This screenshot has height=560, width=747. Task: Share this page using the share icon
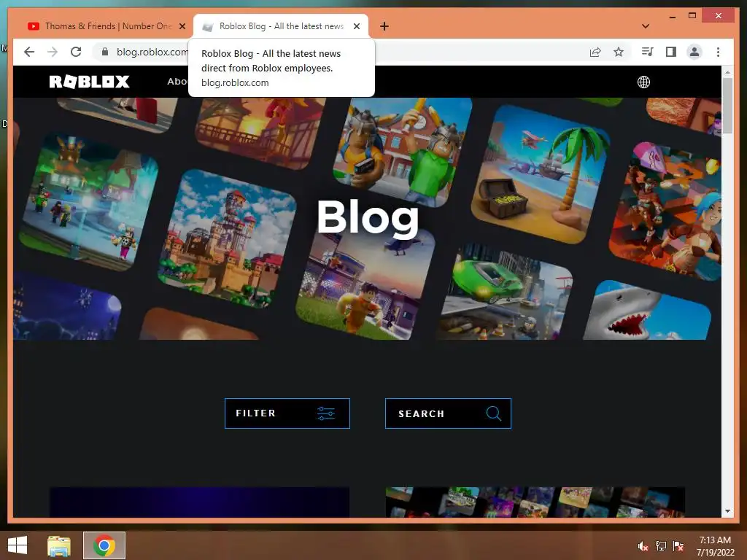(595, 52)
